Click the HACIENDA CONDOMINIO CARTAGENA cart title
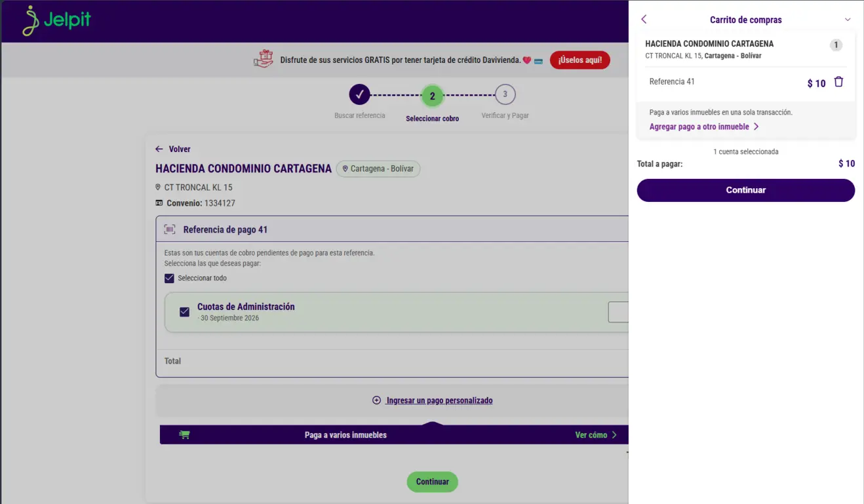This screenshot has width=864, height=504. click(x=709, y=44)
